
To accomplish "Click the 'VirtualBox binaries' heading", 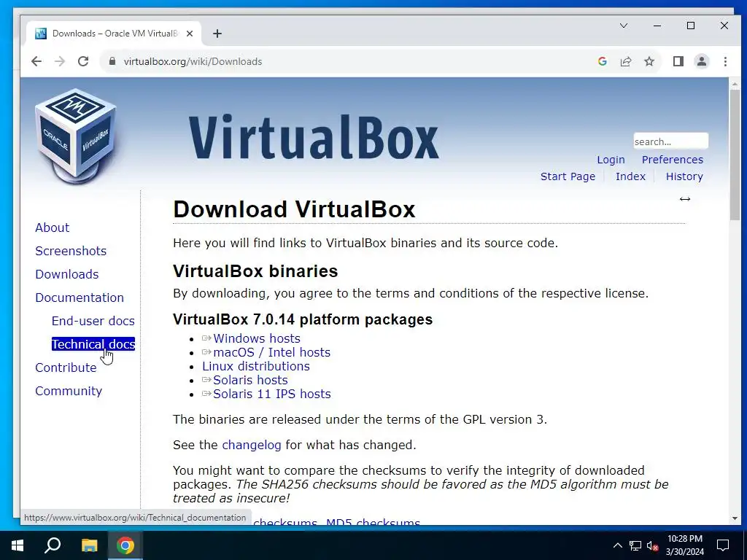I will [x=255, y=271].
